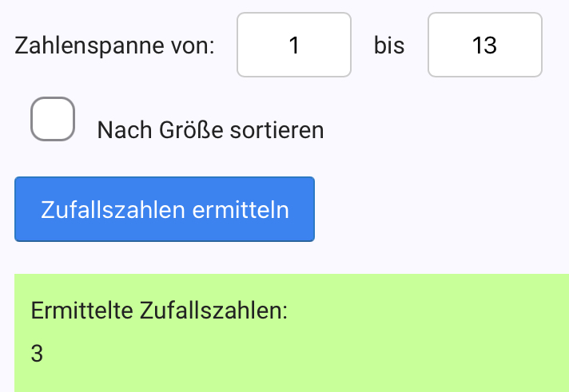Toggle sorting by size checkbox

click(53, 119)
